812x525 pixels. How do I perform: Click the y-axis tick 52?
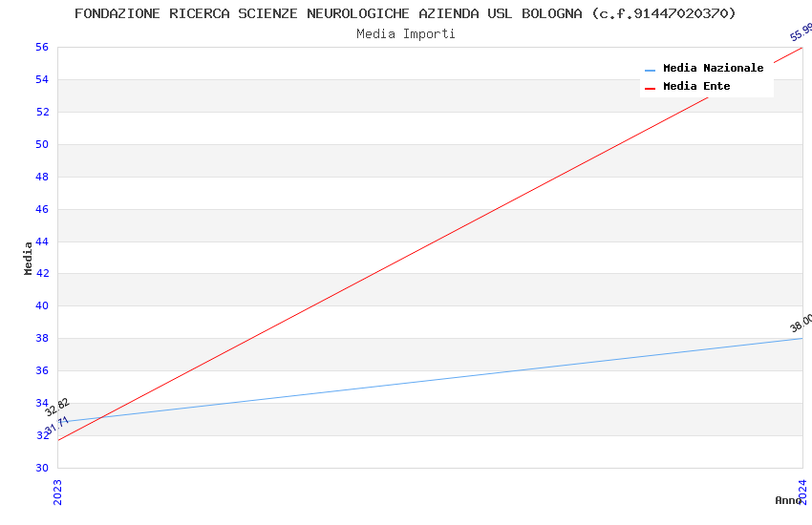click(42, 112)
